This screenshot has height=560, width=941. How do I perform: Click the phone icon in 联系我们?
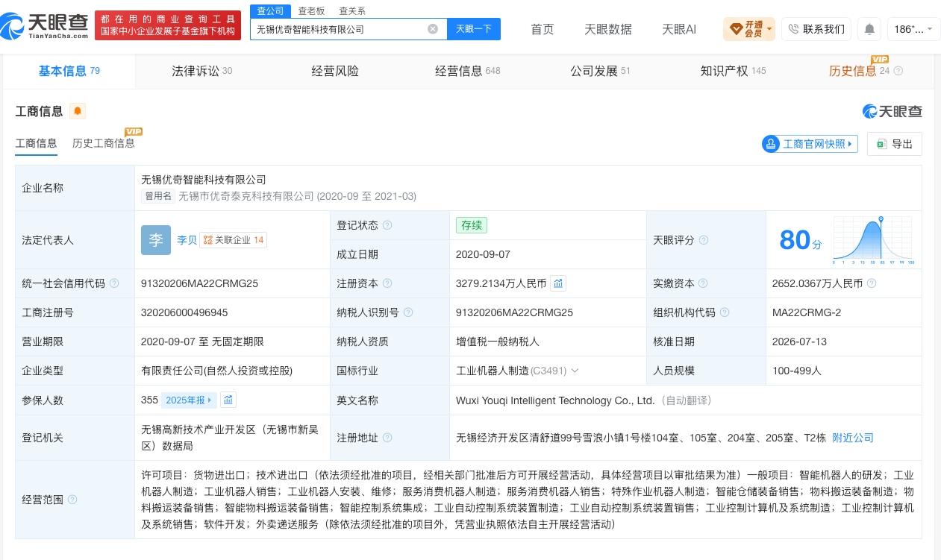[x=793, y=29]
